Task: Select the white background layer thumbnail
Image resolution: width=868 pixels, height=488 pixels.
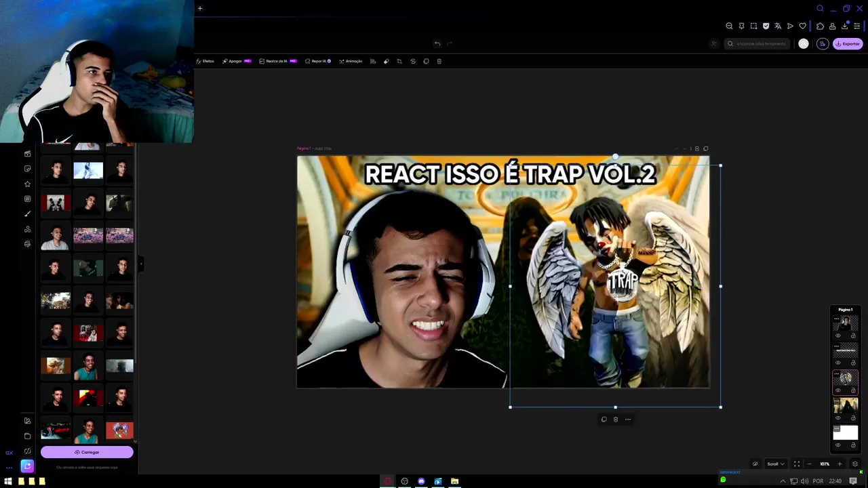Action: pos(846,432)
